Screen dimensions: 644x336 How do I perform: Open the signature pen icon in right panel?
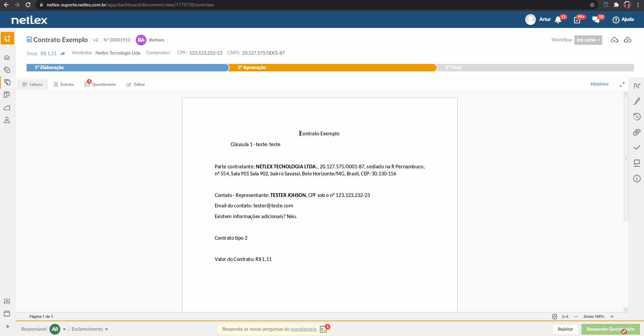(x=637, y=101)
